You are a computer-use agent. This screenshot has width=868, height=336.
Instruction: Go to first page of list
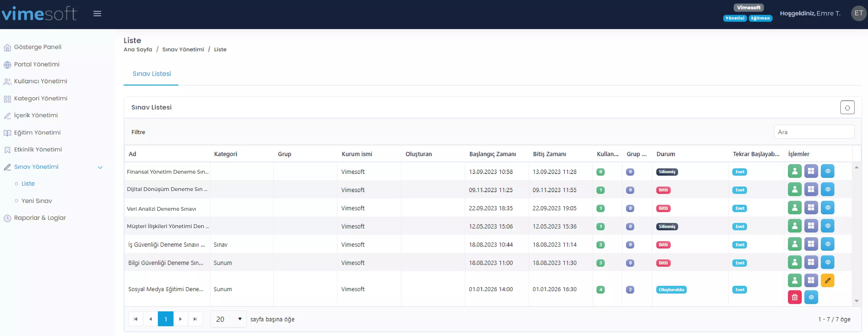[x=135, y=319]
